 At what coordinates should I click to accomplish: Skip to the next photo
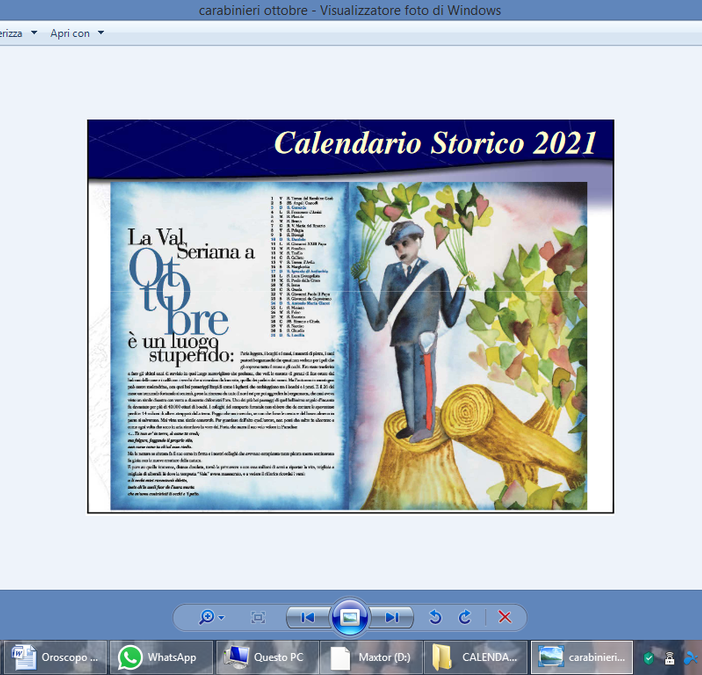tap(392, 617)
